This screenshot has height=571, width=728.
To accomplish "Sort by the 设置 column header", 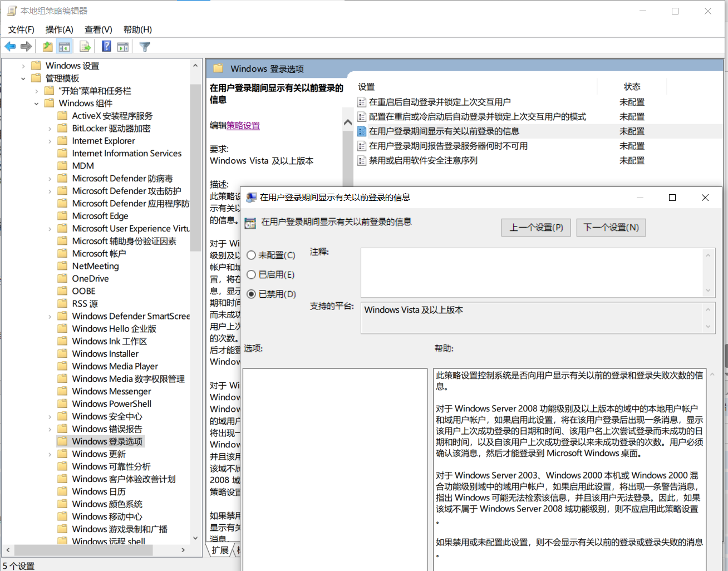I will pyautogui.click(x=366, y=87).
